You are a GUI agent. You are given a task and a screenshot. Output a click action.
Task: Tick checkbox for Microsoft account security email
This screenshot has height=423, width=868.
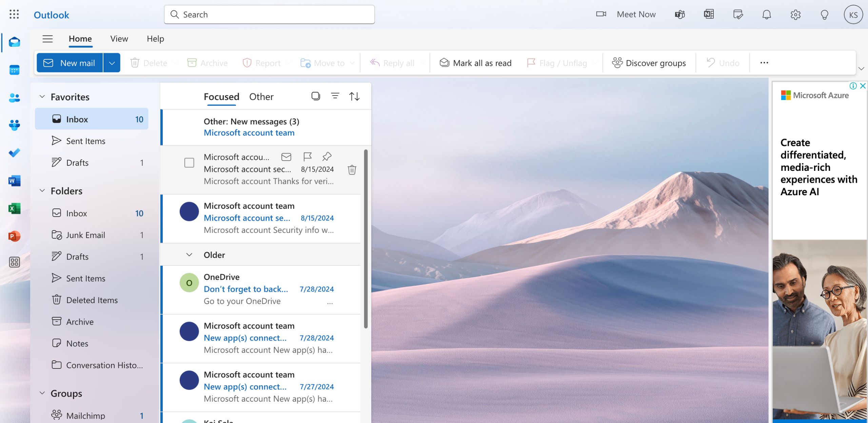coord(189,163)
